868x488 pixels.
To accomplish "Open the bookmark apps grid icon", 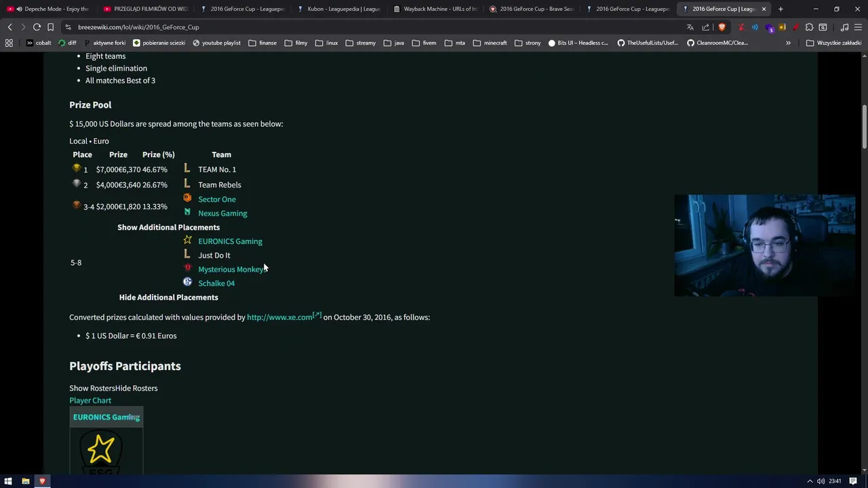I will (x=9, y=43).
